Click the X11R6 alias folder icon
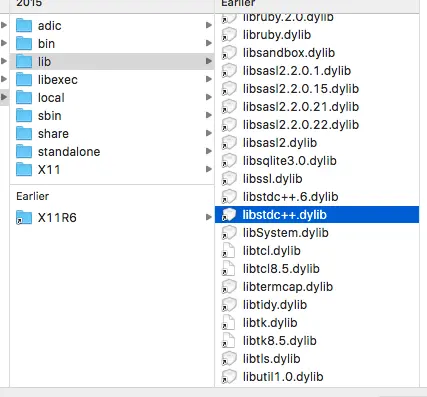 point(24,218)
